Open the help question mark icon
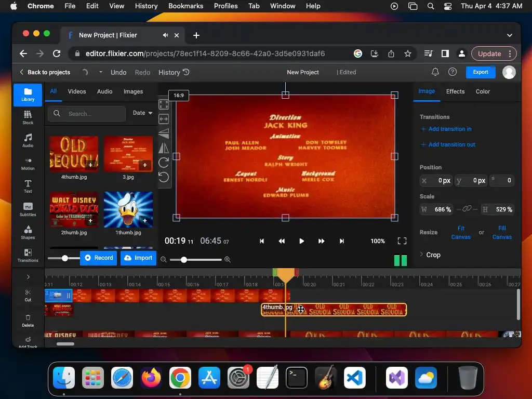This screenshot has width=532, height=399. [x=453, y=72]
